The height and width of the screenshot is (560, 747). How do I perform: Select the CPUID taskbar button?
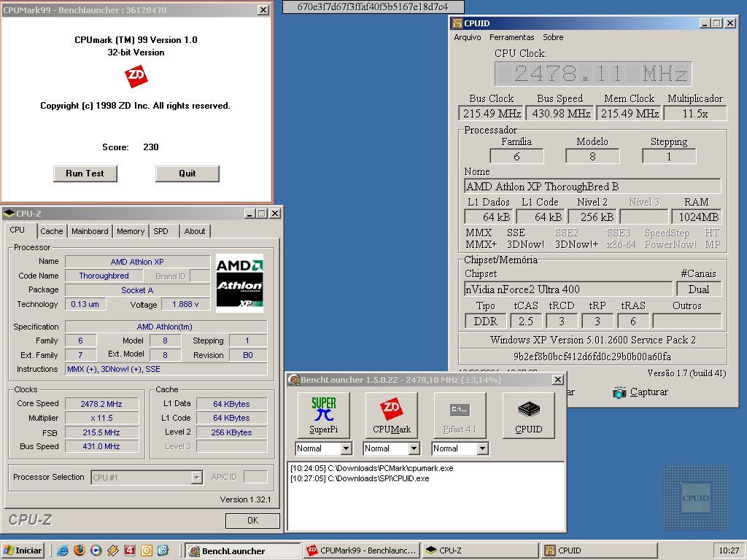599,551
